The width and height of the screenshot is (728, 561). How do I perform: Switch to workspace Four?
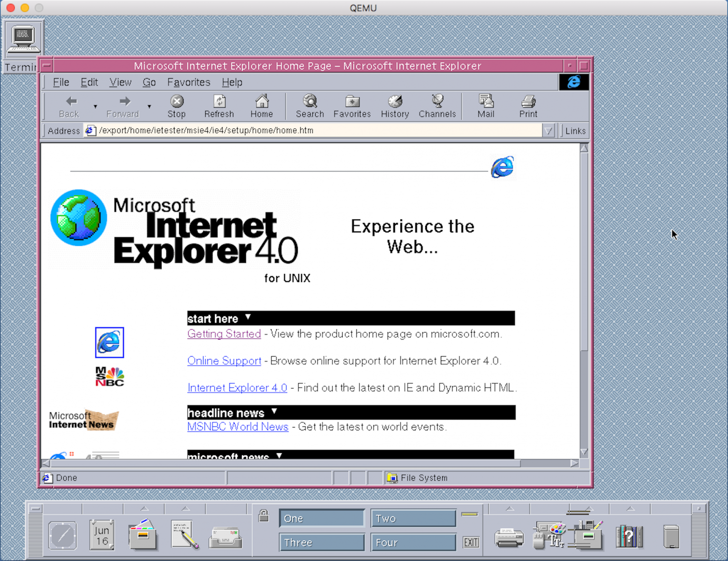coord(413,542)
